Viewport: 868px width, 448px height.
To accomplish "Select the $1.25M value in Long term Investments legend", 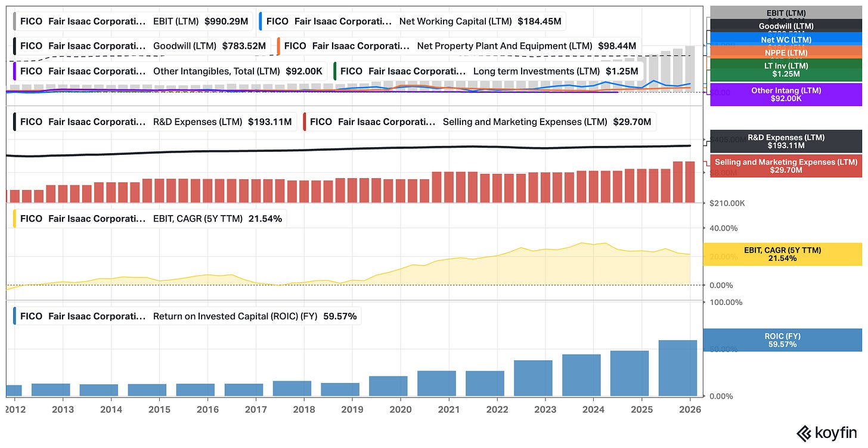I will (622, 71).
